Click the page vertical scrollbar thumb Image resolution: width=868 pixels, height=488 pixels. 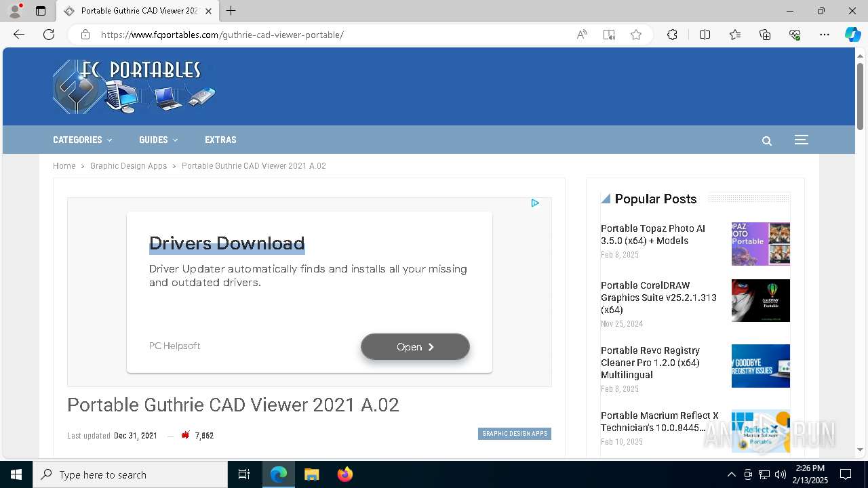[x=860, y=95]
